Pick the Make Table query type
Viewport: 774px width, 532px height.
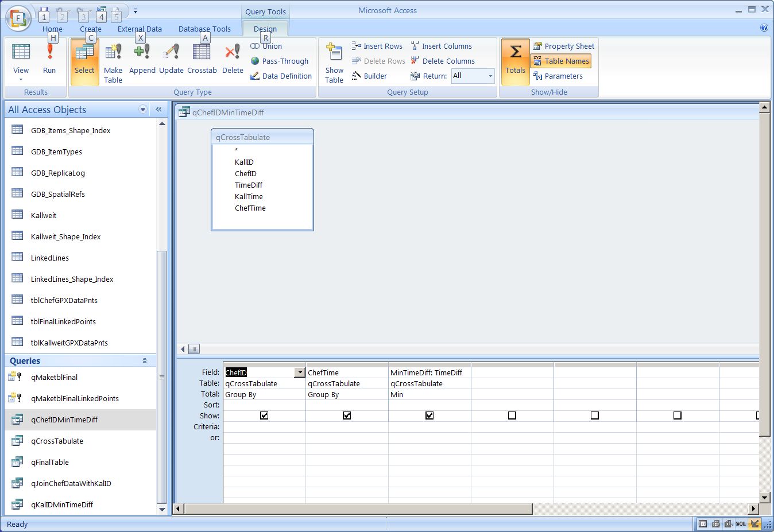click(x=113, y=62)
